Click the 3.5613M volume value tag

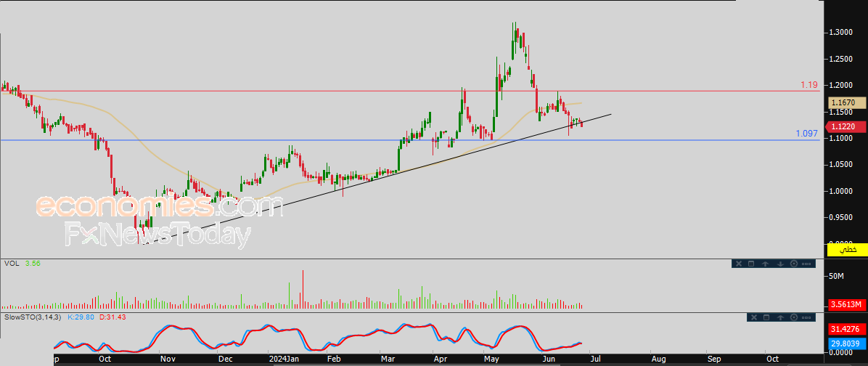coord(846,304)
